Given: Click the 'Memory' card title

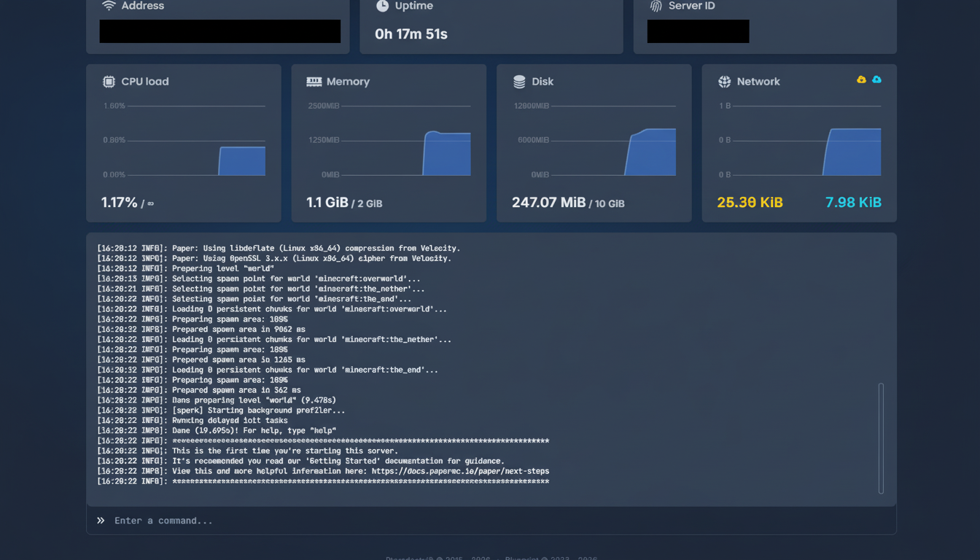Looking at the screenshot, I should click(348, 82).
